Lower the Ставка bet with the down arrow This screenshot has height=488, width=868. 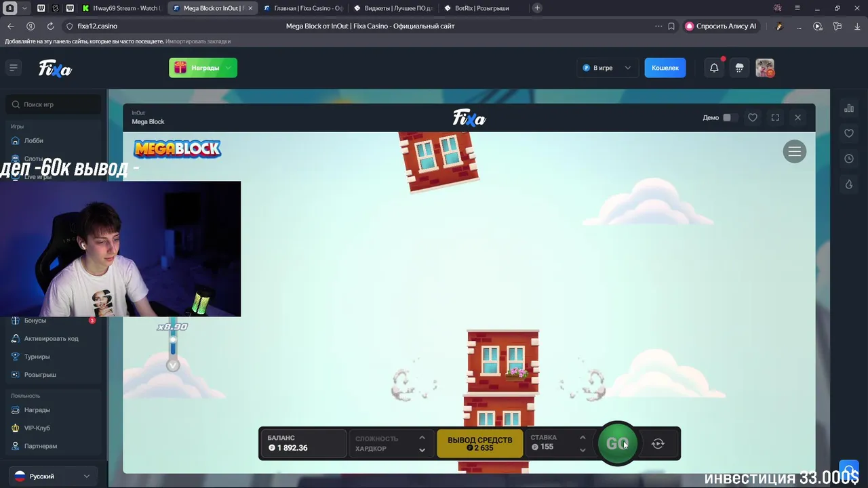coord(583,450)
